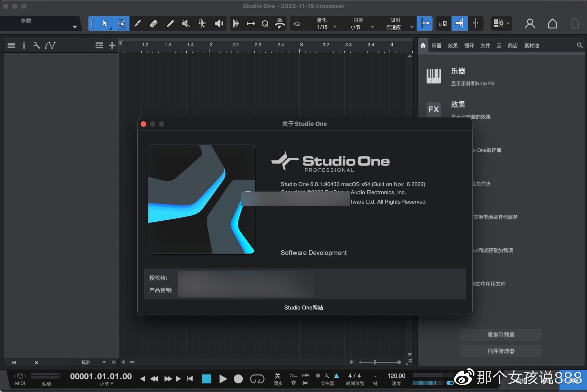587x392 pixels.
Task: Open the grid options dropdown
Action: pos(501,23)
